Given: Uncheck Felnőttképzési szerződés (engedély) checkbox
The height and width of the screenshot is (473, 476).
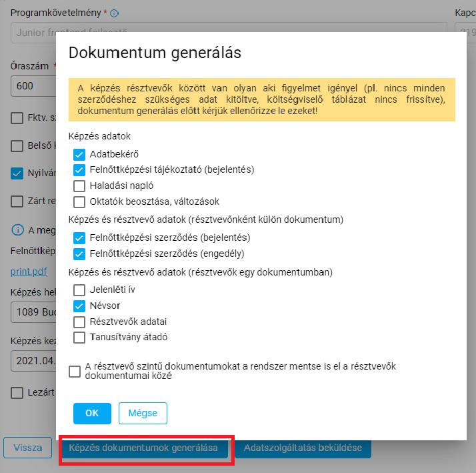Looking at the screenshot, I should pos(79,254).
